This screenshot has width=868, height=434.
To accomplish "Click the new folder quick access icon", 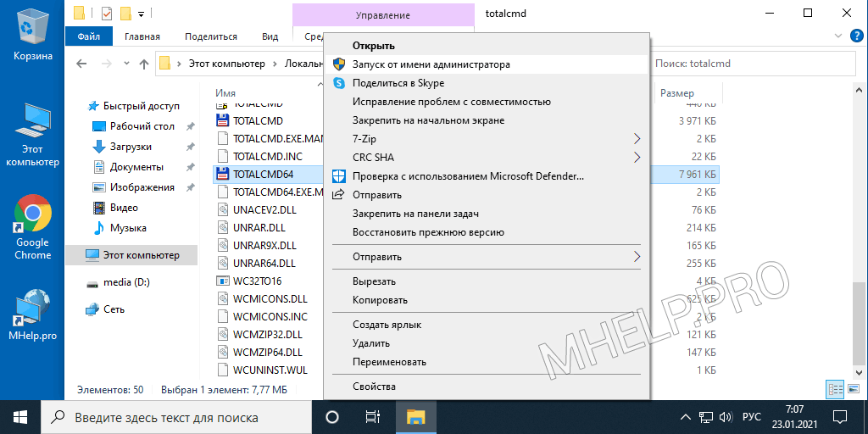I will click(125, 13).
